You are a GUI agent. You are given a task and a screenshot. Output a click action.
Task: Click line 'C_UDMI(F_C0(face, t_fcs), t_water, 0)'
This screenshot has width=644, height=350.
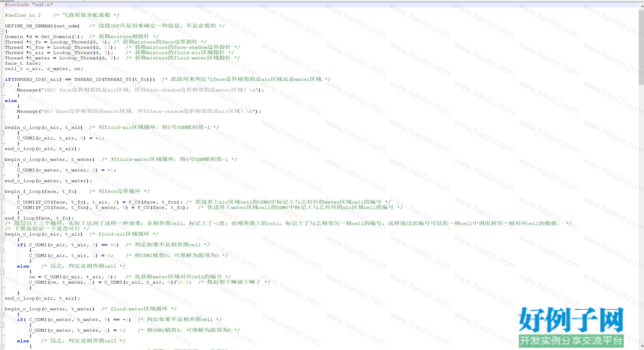tap(103, 208)
